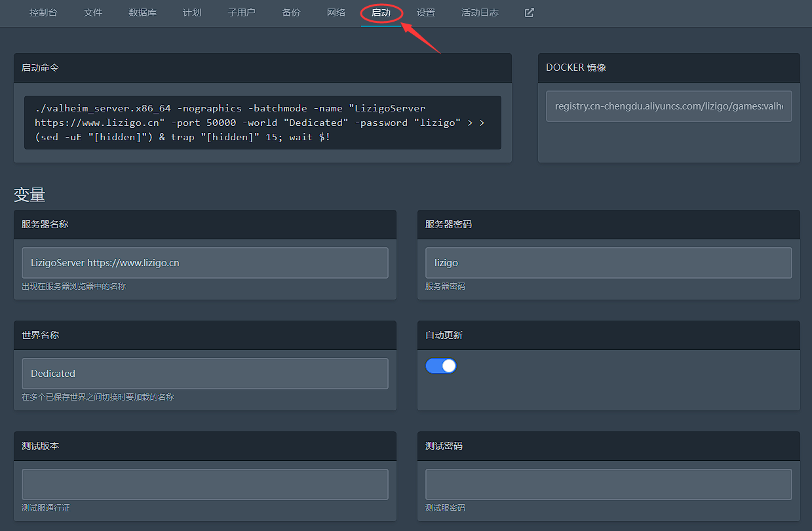The width and height of the screenshot is (812, 531).
Task: Click the 服务器密码 input with lizigo
Action: coord(609,263)
